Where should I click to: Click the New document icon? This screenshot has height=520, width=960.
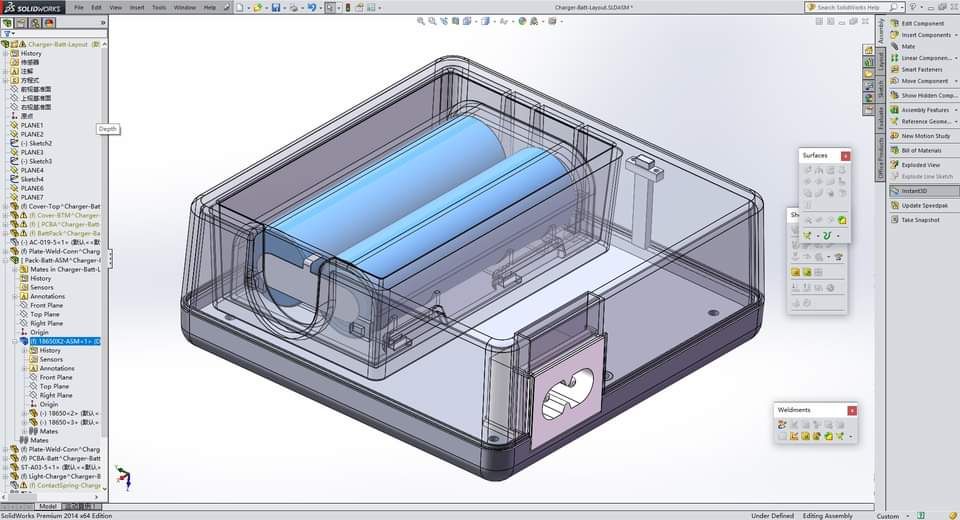[x=239, y=7]
